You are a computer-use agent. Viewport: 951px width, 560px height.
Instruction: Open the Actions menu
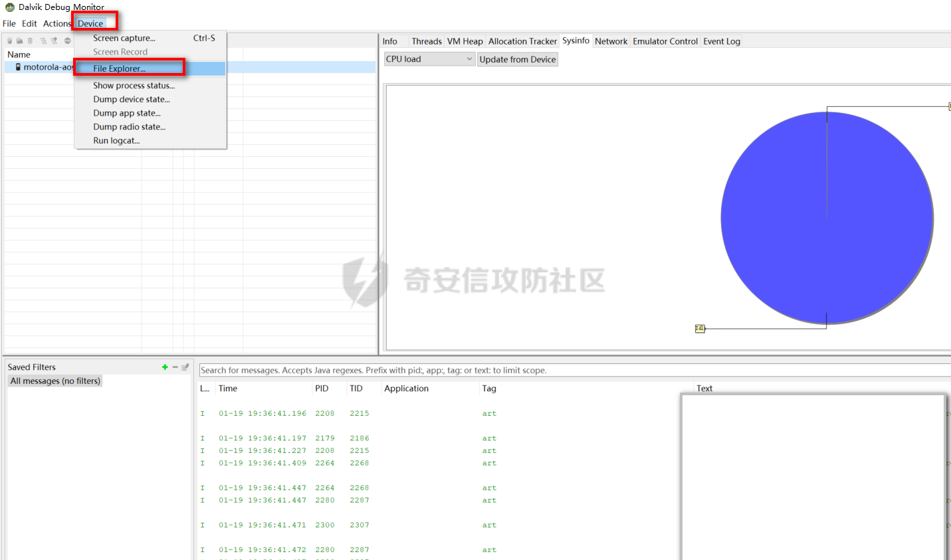[57, 23]
